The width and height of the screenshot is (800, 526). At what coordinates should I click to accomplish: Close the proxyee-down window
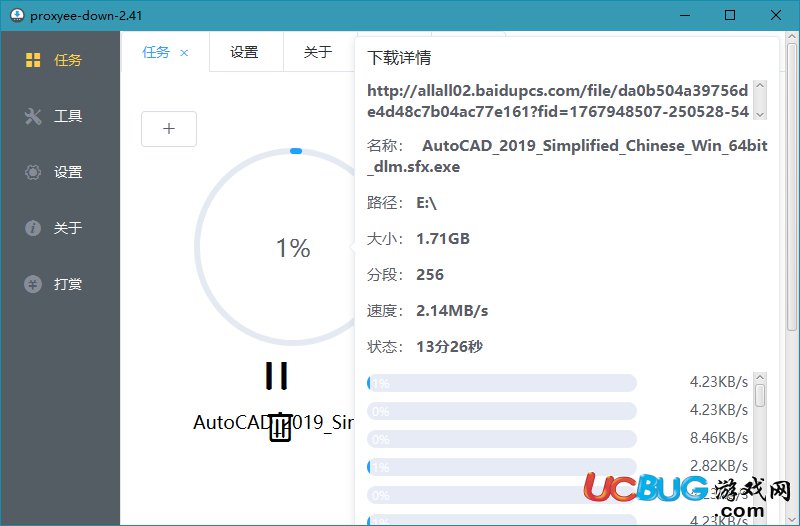(776, 15)
